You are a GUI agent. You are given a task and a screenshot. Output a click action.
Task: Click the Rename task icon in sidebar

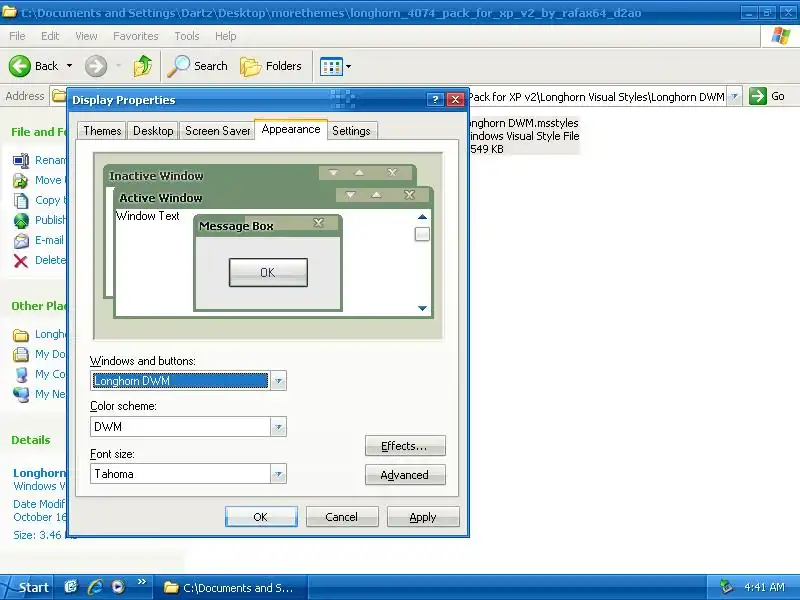click(x=21, y=161)
